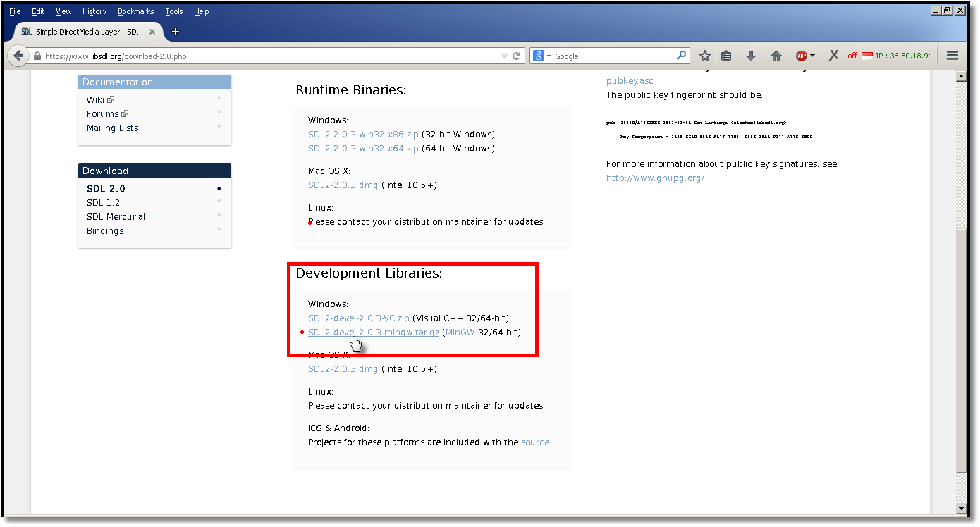
Task: Open the Firefox hamburger menu
Action: [x=952, y=55]
